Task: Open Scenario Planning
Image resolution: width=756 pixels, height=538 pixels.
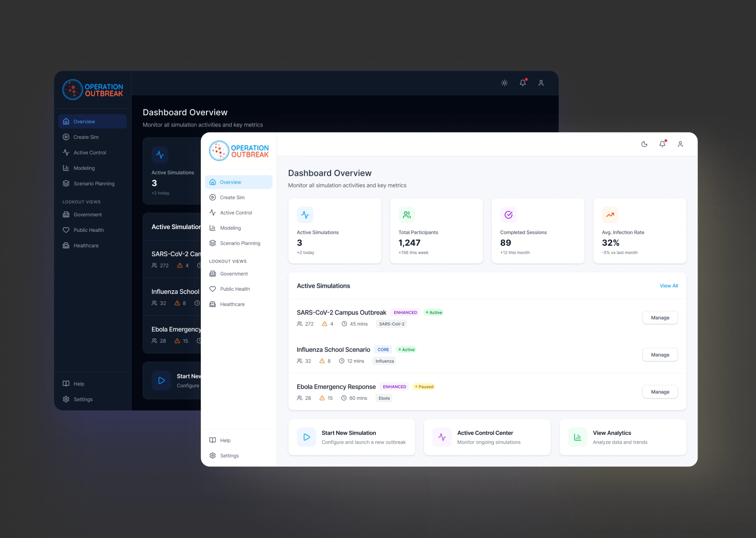Action: point(240,243)
